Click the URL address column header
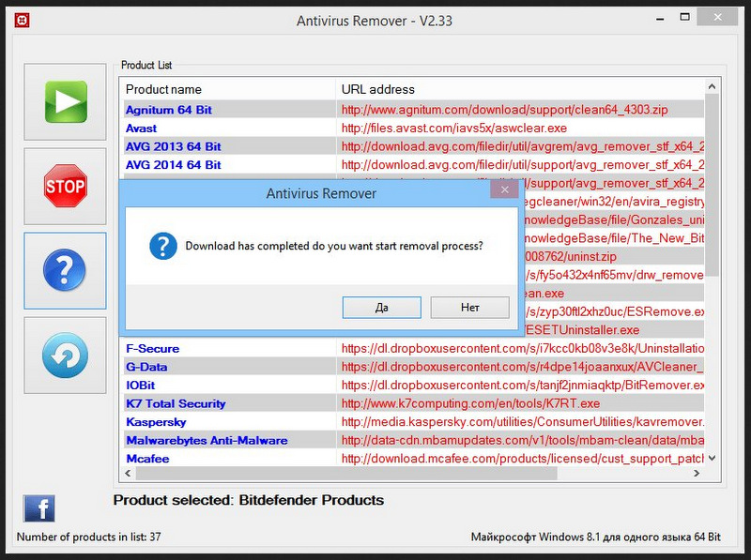Viewport: 751px width, 560px height. [520, 89]
